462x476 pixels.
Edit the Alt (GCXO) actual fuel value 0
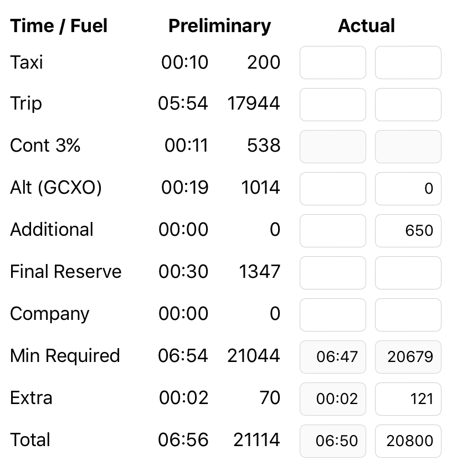pos(408,189)
